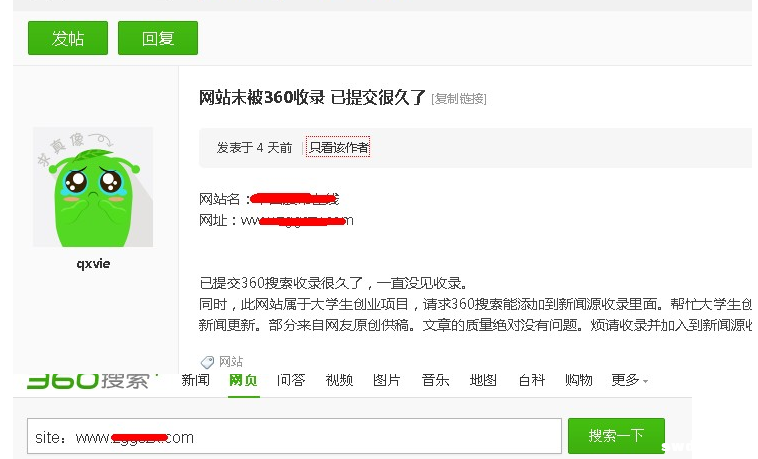The height and width of the screenshot is (459, 758).
Task: Click the 复制链接 link beside the title
Action: [458, 98]
